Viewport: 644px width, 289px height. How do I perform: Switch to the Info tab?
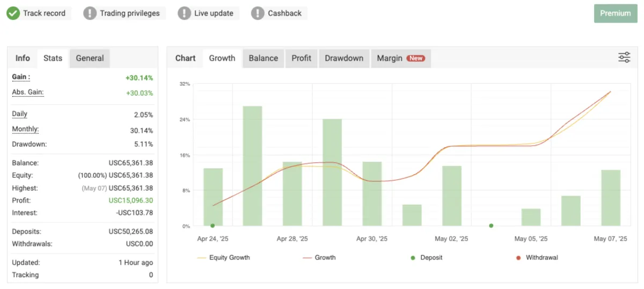click(23, 58)
